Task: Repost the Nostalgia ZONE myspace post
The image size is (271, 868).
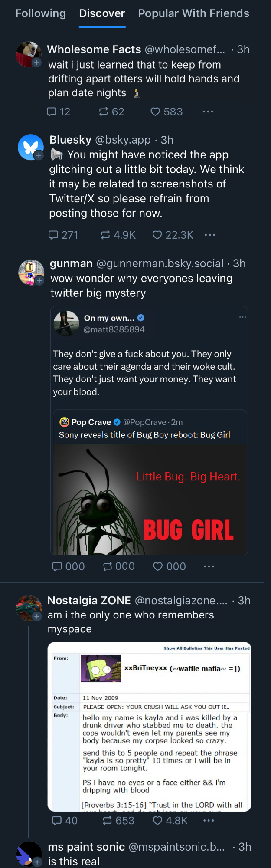Action: pos(108,820)
